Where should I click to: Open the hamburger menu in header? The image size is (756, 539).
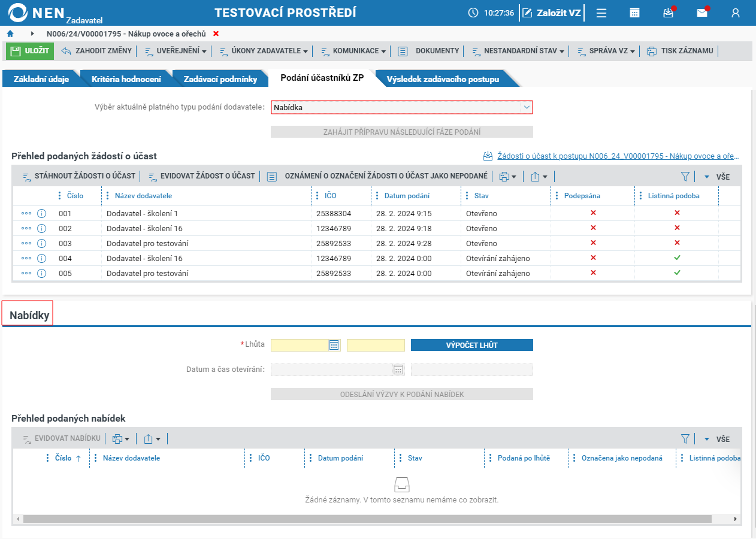(x=601, y=13)
